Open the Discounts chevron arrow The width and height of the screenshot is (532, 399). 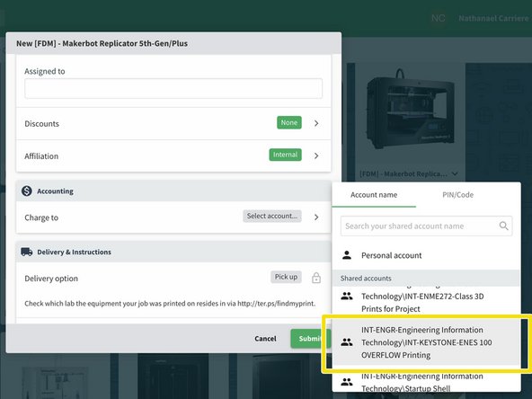pyautogui.click(x=316, y=123)
